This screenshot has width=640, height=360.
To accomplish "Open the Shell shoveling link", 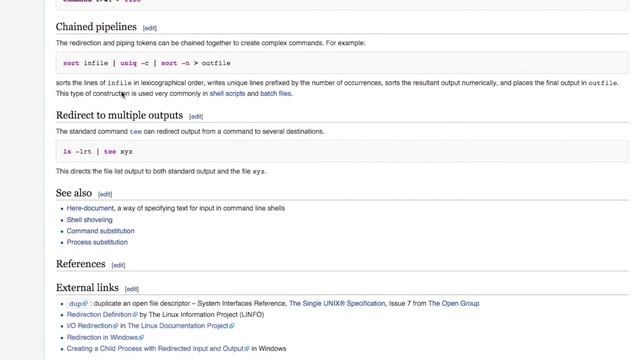I will (89, 220).
